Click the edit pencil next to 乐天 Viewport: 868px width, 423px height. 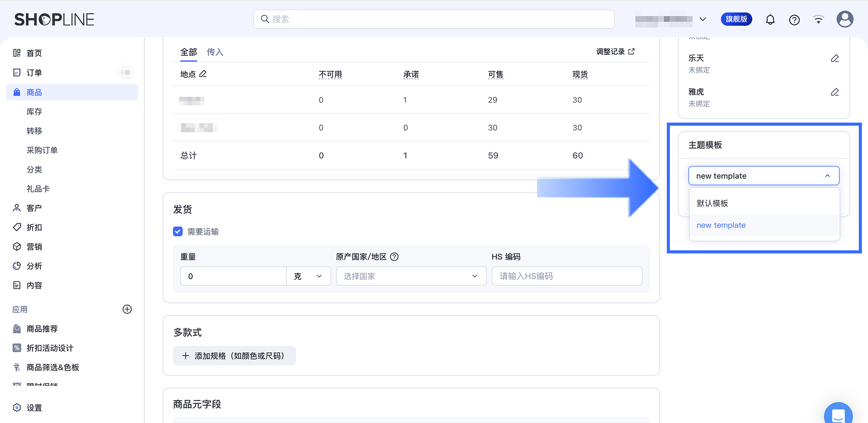click(x=835, y=58)
